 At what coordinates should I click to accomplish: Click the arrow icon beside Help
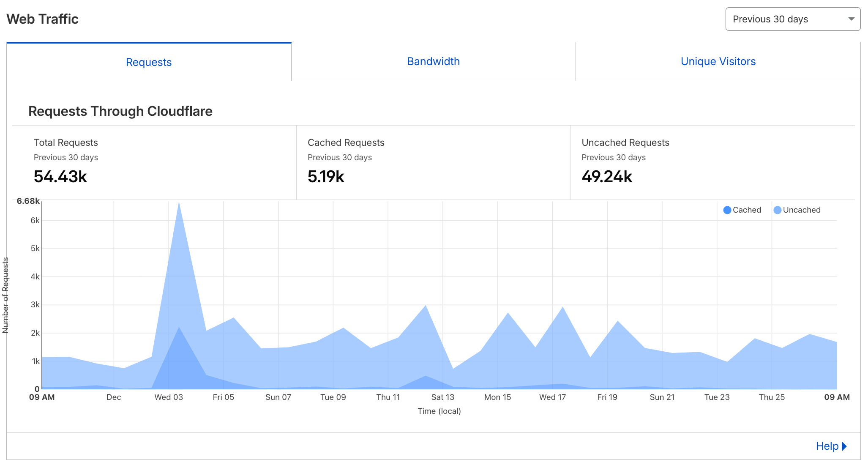coord(844,446)
